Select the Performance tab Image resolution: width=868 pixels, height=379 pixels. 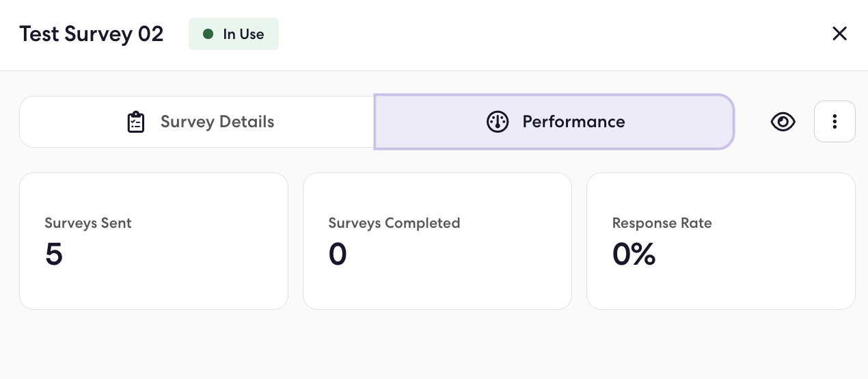point(554,122)
